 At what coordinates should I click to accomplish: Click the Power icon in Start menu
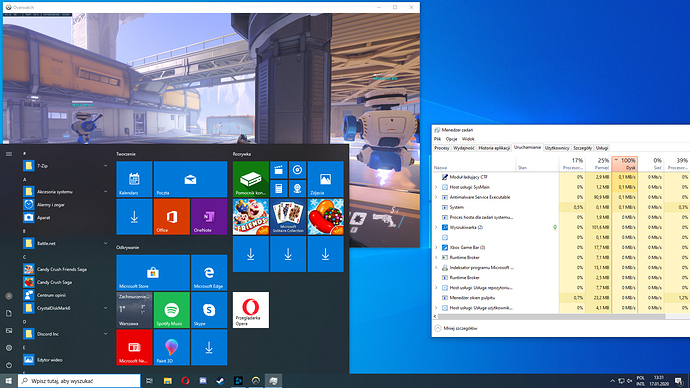[9, 365]
